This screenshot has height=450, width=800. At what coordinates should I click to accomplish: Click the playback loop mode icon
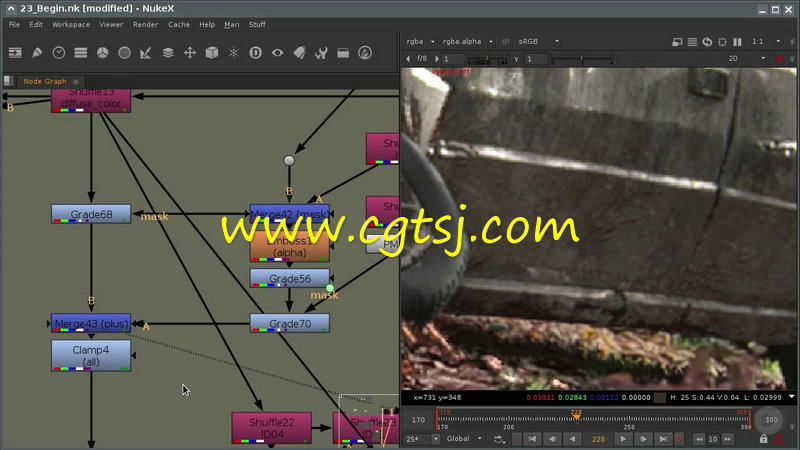(498, 439)
